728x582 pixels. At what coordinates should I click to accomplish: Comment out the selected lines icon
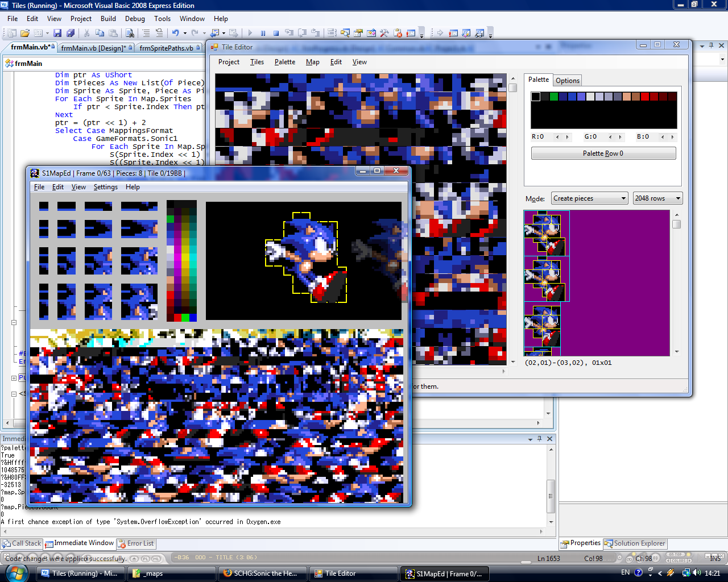[x=146, y=33]
